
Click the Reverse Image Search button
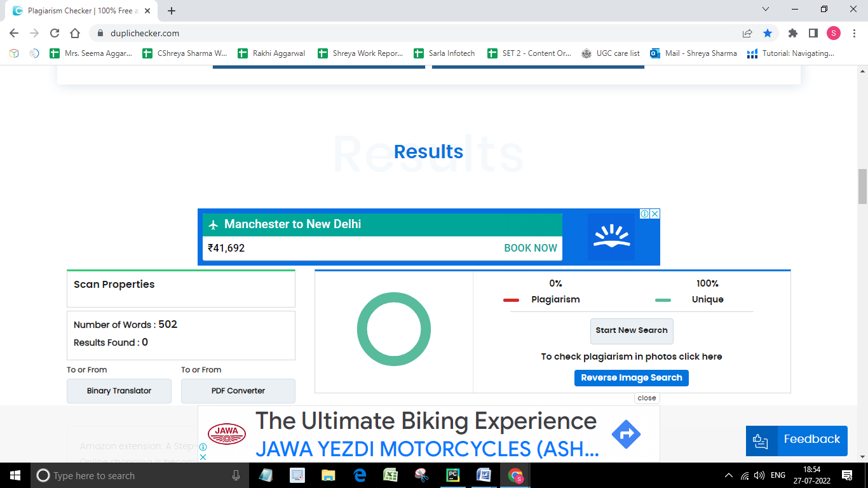click(632, 377)
